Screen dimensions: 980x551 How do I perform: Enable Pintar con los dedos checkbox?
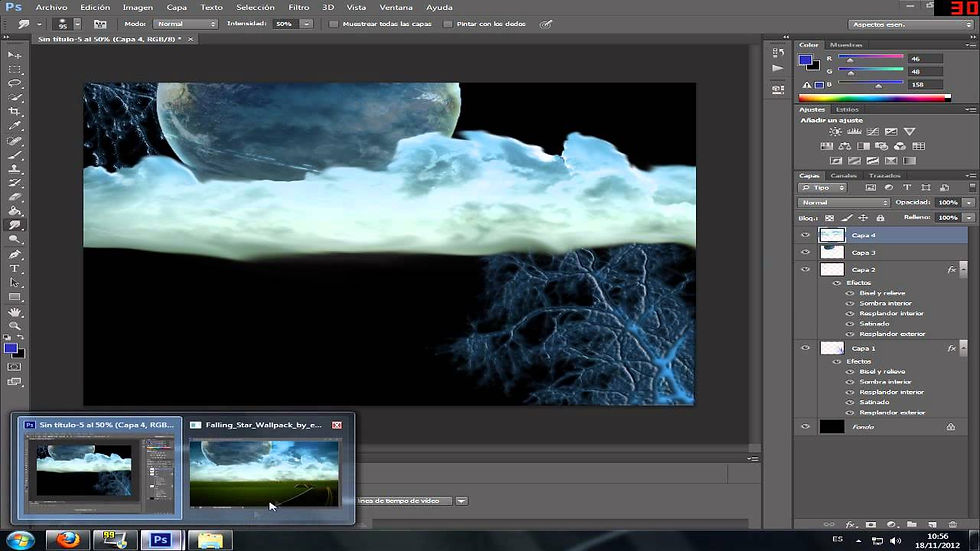pyautogui.click(x=448, y=24)
